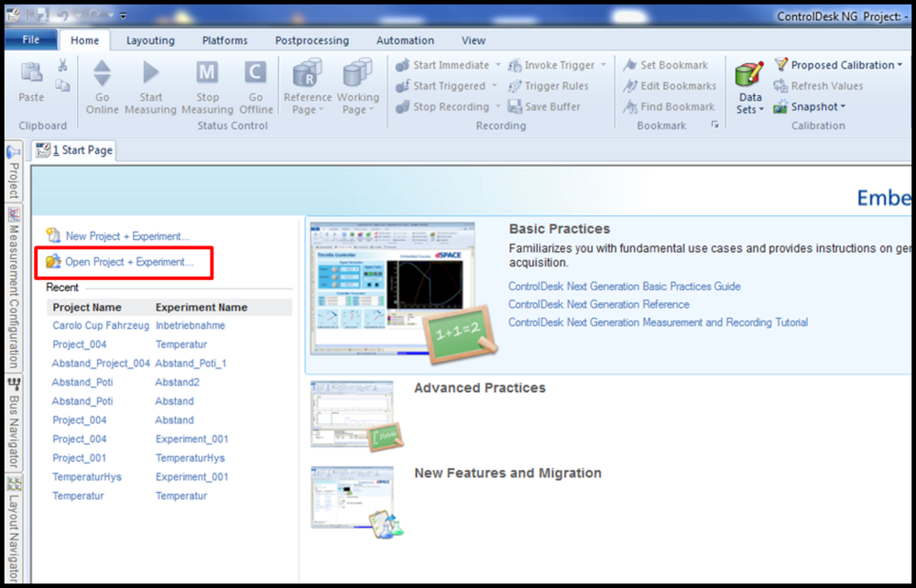Expand the Reference Page dropdown

tap(307, 110)
